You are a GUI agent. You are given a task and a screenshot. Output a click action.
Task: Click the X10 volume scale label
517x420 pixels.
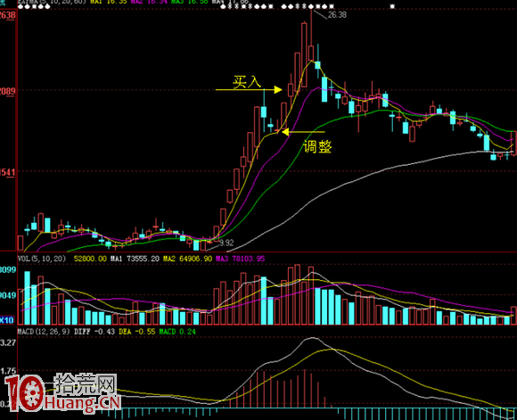[x=7, y=320]
